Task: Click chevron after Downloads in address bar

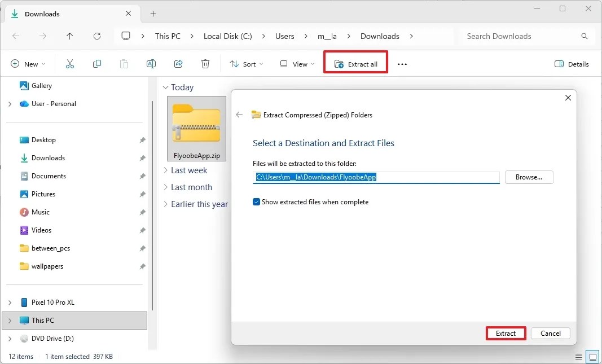Action: [x=411, y=36]
